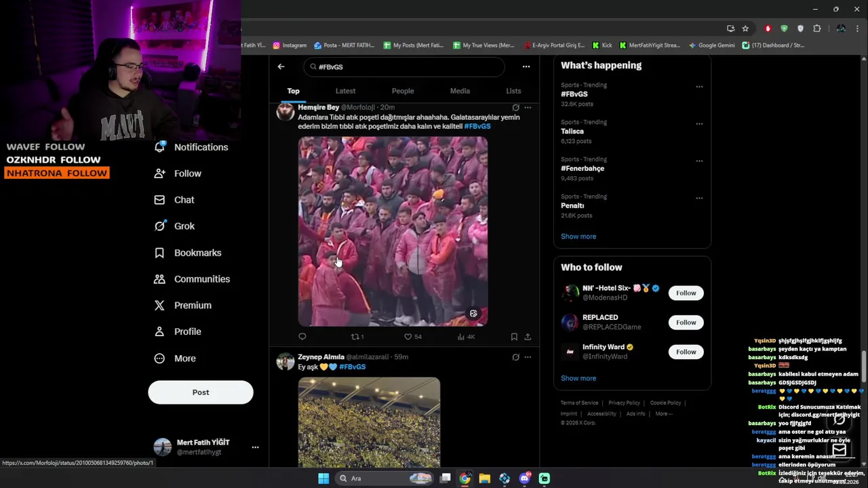The image size is (868, 488).
Task: Repost the Hemşire Bey post
Action: (357, 337)
